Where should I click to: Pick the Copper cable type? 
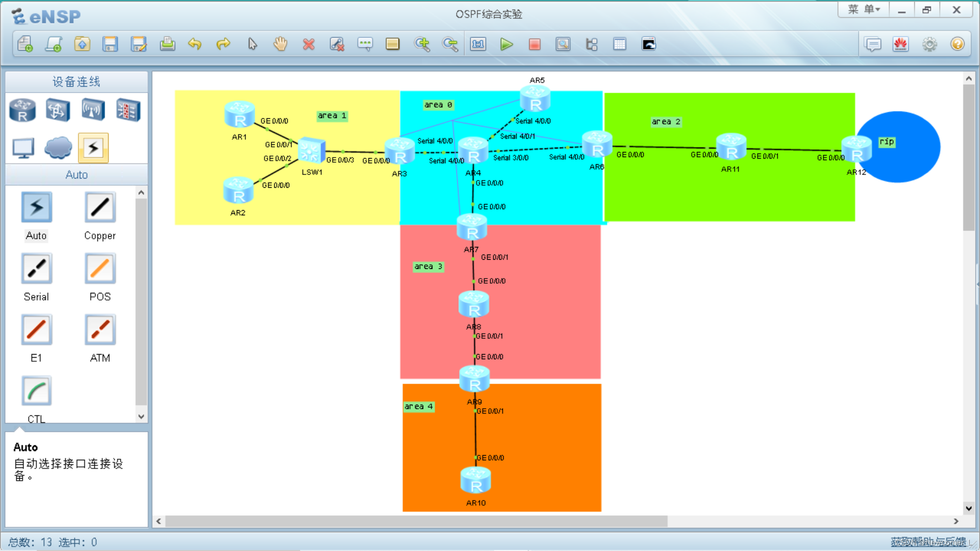(x=100, y=208)
